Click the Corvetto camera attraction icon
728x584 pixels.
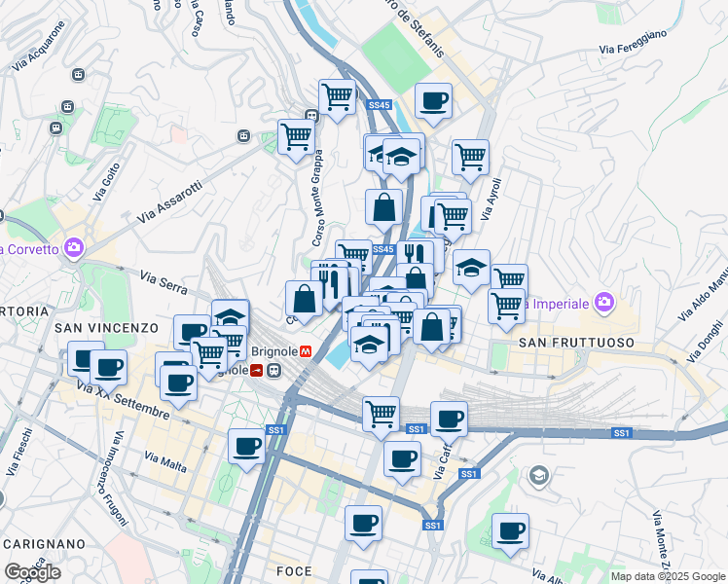(x=73, y=248)
